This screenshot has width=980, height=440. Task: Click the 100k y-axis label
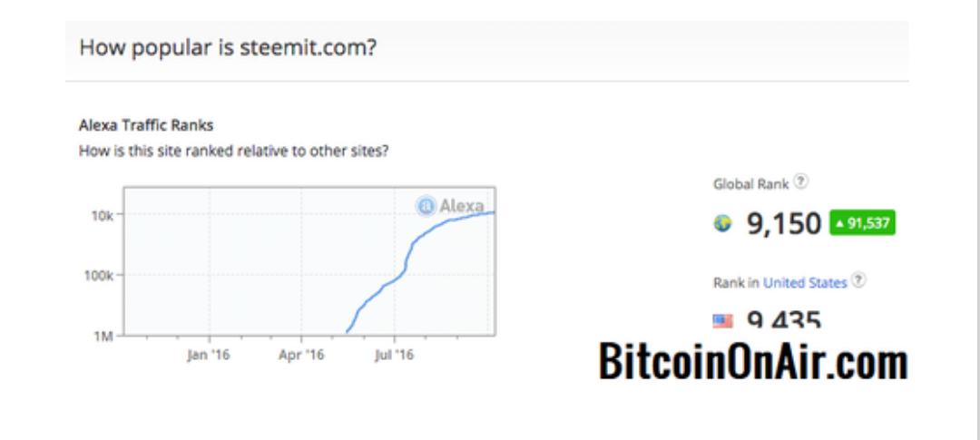100,275
